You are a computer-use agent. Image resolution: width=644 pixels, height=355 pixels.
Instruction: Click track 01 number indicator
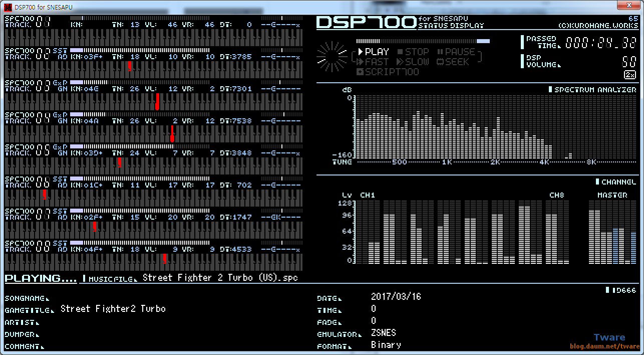coord(43,22)
